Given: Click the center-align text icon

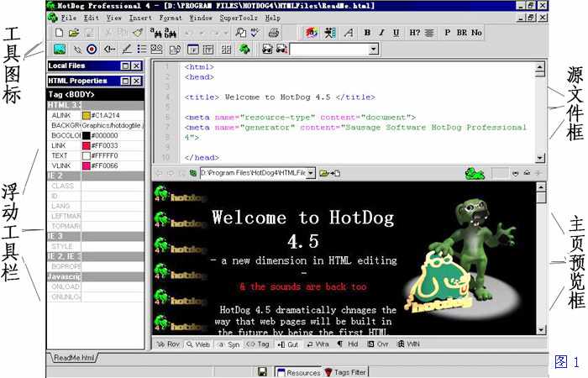Looking at the screenshot, I should coord(429,33).
